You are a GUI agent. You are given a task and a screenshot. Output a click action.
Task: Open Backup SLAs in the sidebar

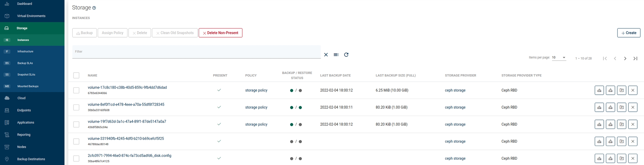[25, 63]
